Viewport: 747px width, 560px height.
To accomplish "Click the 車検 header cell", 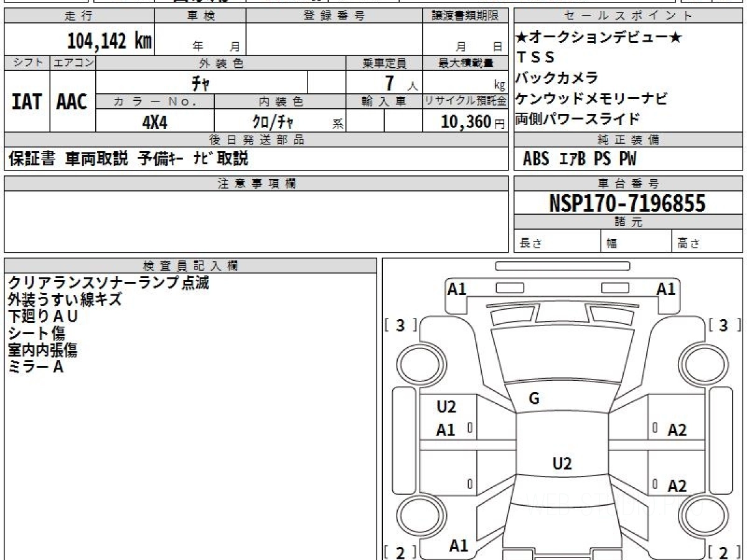I will click(200, 16).
